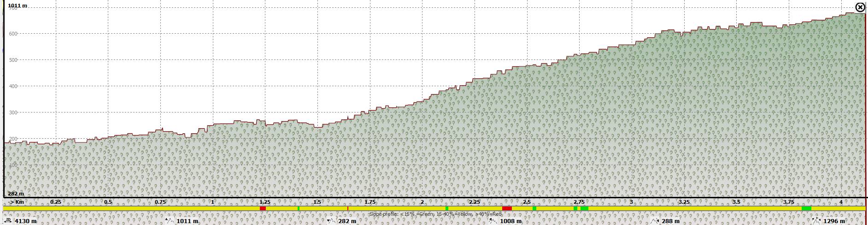
Task: Click the 4130 m total distance value
Action: pyautogui.click(x=26, y=221)
